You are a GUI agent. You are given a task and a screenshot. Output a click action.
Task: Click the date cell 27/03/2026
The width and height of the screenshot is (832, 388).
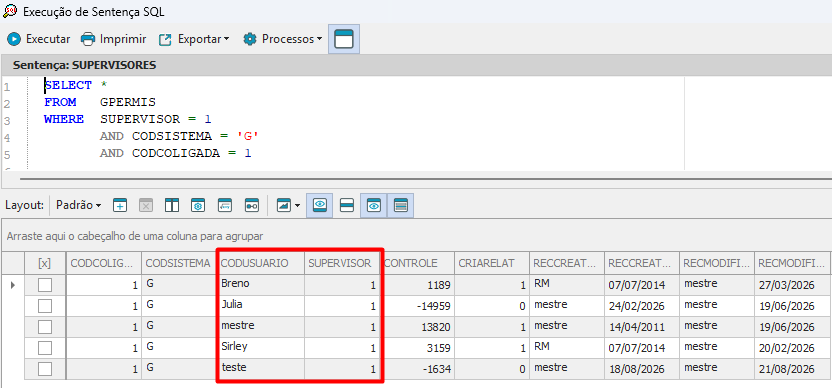(x=792, y=285)
